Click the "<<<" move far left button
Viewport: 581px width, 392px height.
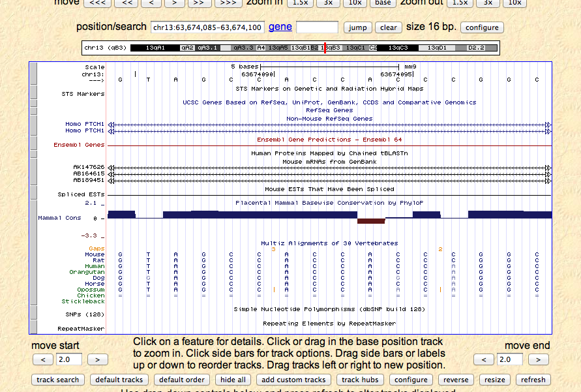click(x=98, y=3)
